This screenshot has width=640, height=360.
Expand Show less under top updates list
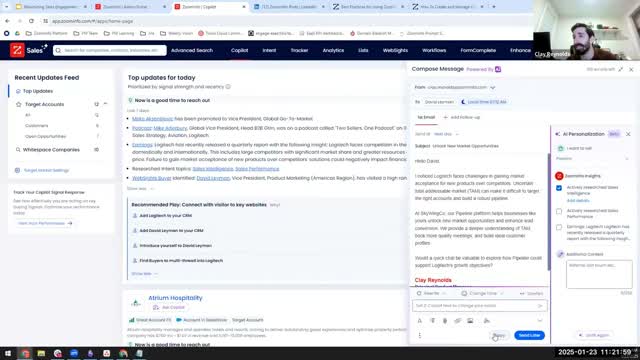pos(140,189)
